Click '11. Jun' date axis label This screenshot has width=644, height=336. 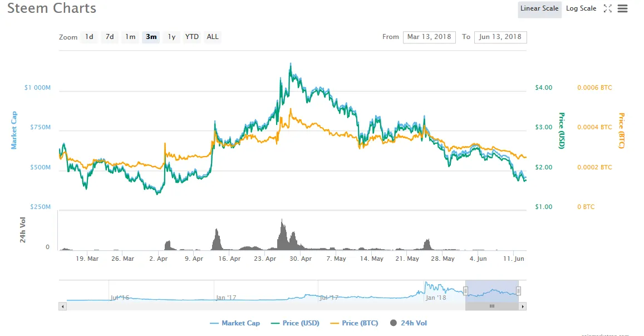(x=514, y=259)
